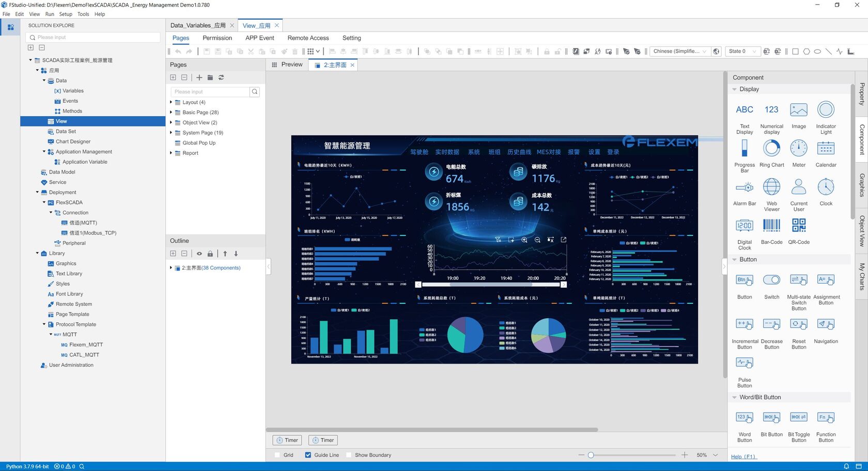The height and width of the screenshot is (471, 868).
Task: Open the Property side panel tab
Action: pos(862,94)
